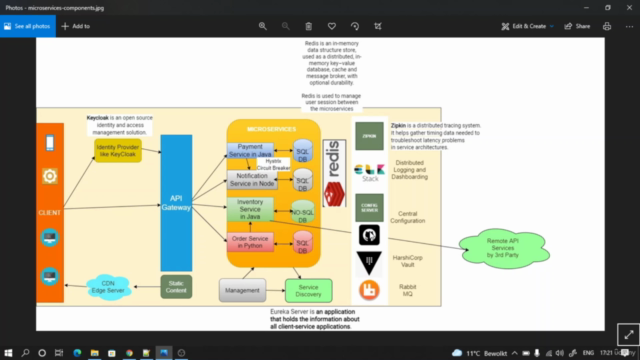
Task: Click the Order Service in Python box
Action: point(250,242)
